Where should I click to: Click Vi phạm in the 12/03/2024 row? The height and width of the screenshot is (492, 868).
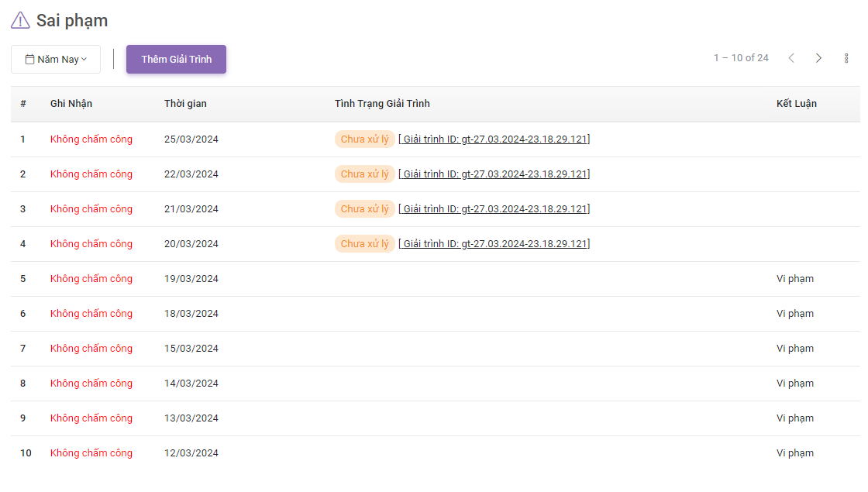795,453
